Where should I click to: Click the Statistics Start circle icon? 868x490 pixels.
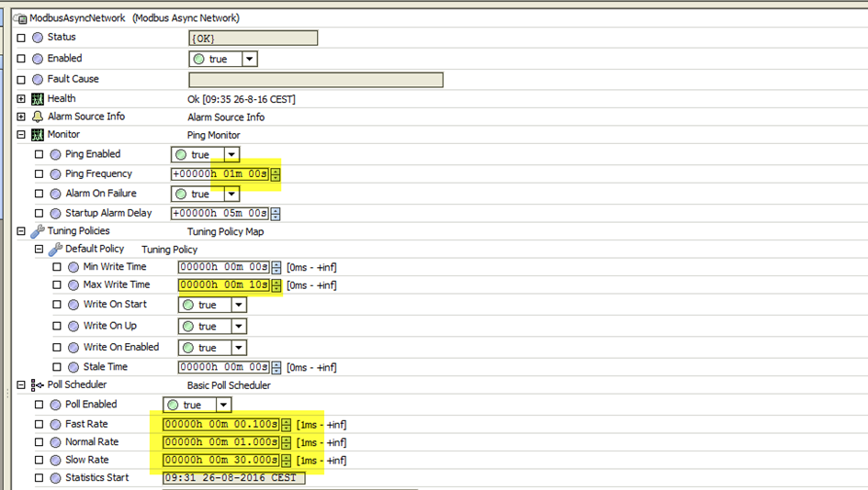55,478
